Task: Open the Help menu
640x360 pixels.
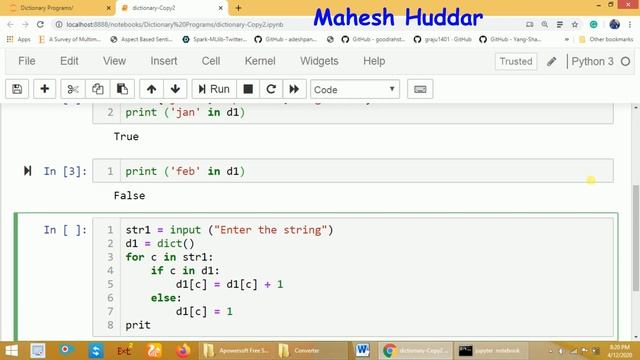Action: (374, 61)
